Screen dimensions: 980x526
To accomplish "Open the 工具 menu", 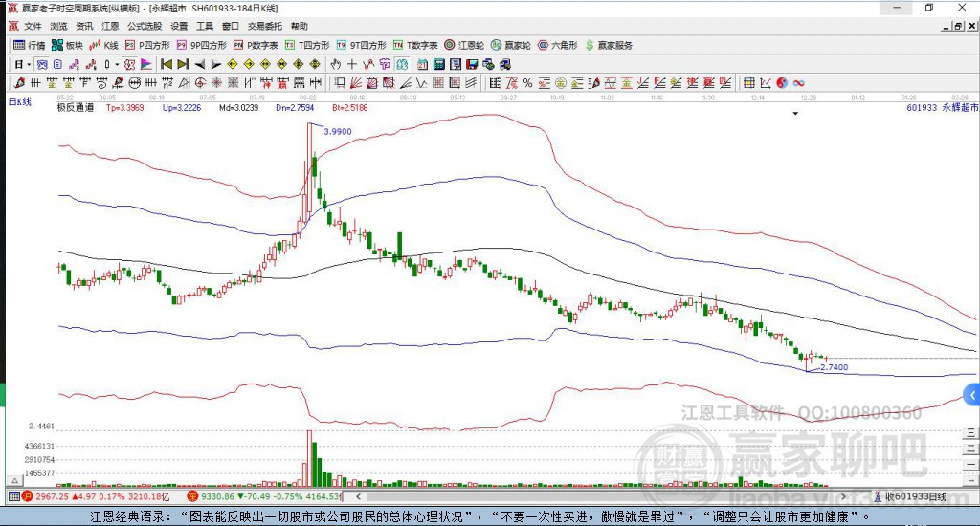I will [205, 26].
